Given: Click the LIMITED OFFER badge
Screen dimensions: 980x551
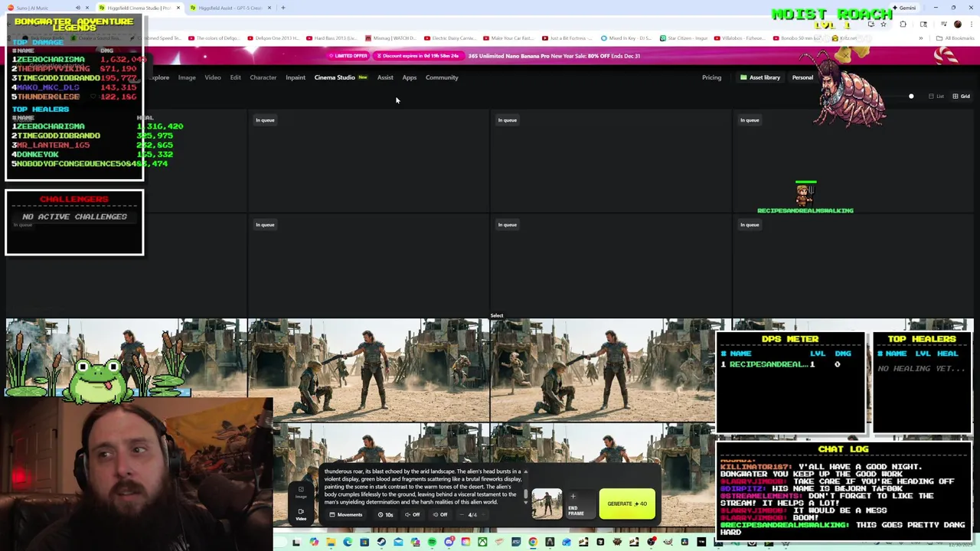Looking at the screenshot, I should pos(348,56).
